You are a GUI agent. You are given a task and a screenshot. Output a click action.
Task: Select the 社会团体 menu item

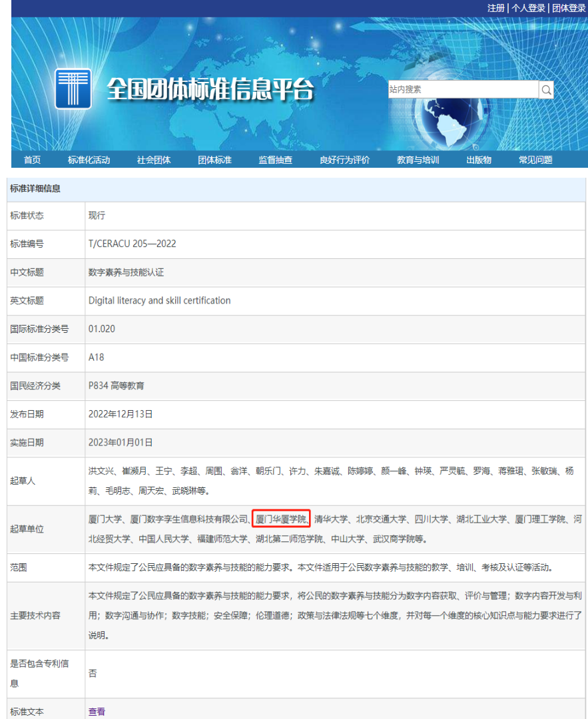pos(154,160)
